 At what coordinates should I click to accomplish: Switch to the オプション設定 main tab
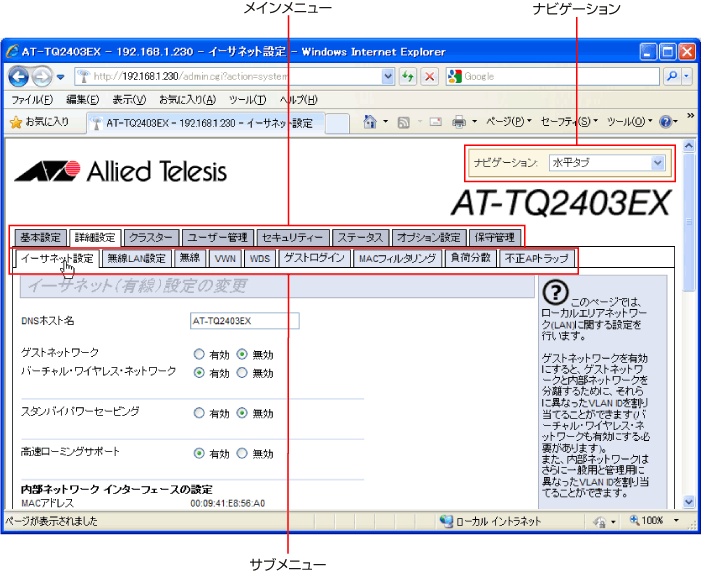429,237
